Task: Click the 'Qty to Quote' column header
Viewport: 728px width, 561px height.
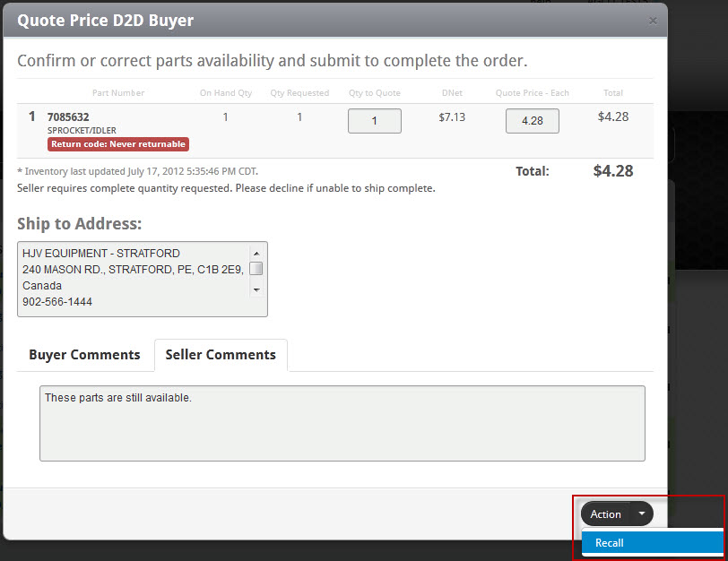Action: pyautogui.click(x=375, y=93)
